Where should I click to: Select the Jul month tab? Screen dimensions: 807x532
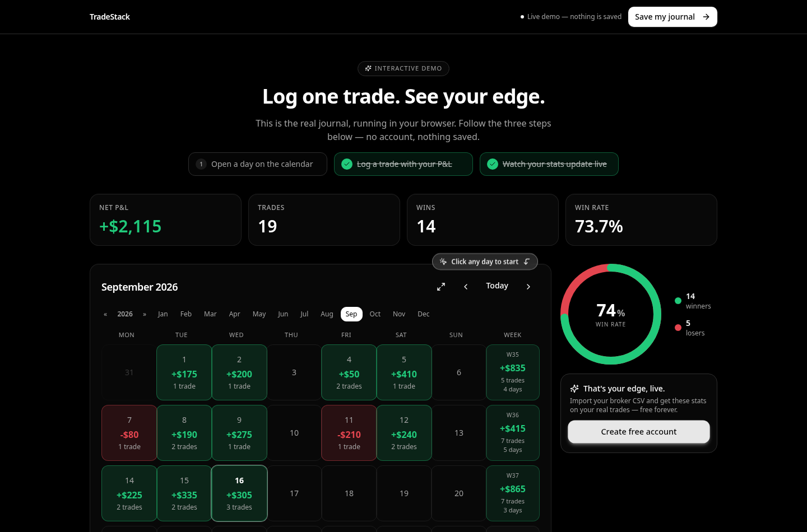click(304, 314)
